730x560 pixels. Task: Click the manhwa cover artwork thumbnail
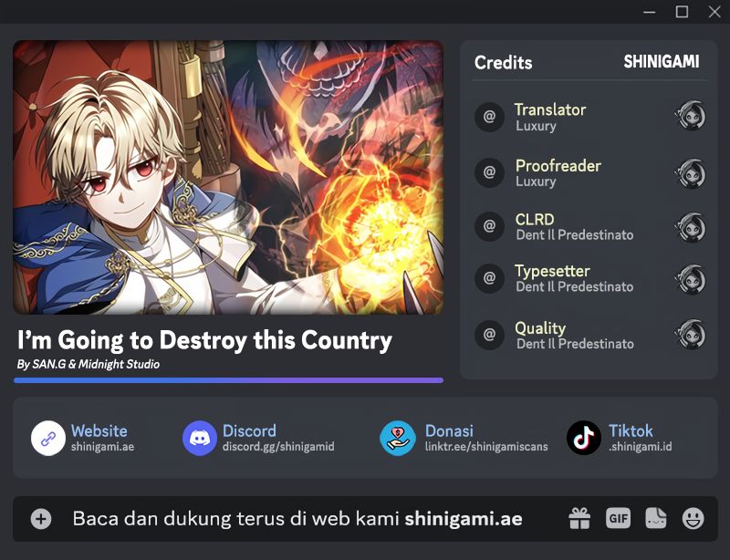[x=228, y=177]
